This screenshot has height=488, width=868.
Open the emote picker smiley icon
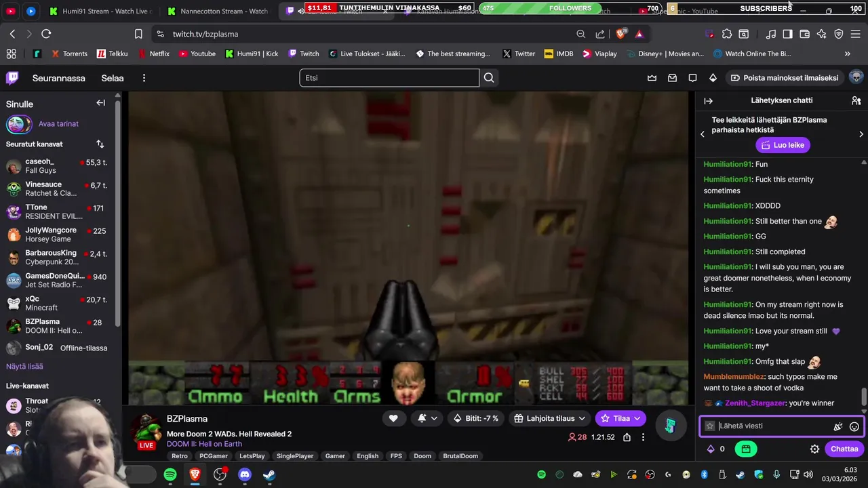854,426
